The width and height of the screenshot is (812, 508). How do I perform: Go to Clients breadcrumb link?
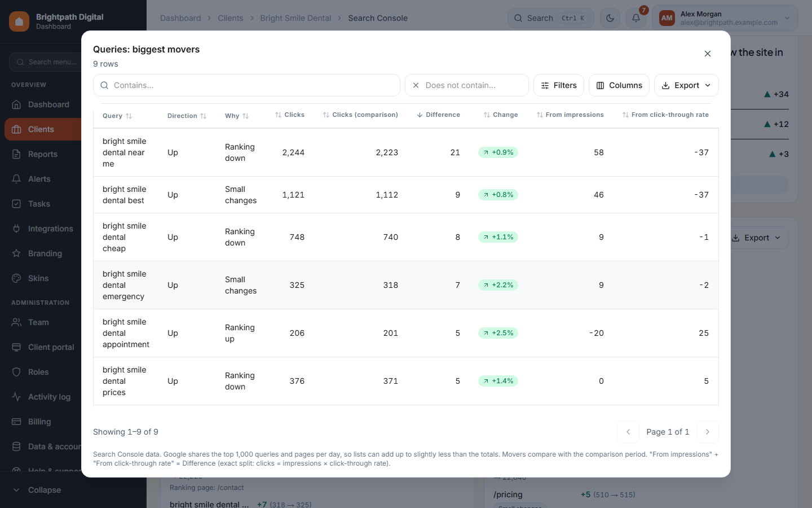230,18
